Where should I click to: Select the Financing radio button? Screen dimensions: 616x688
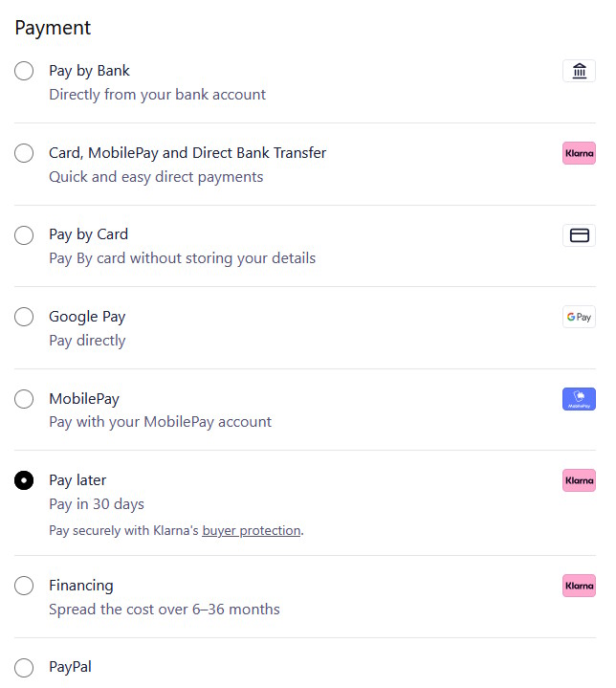pos(24,586)
